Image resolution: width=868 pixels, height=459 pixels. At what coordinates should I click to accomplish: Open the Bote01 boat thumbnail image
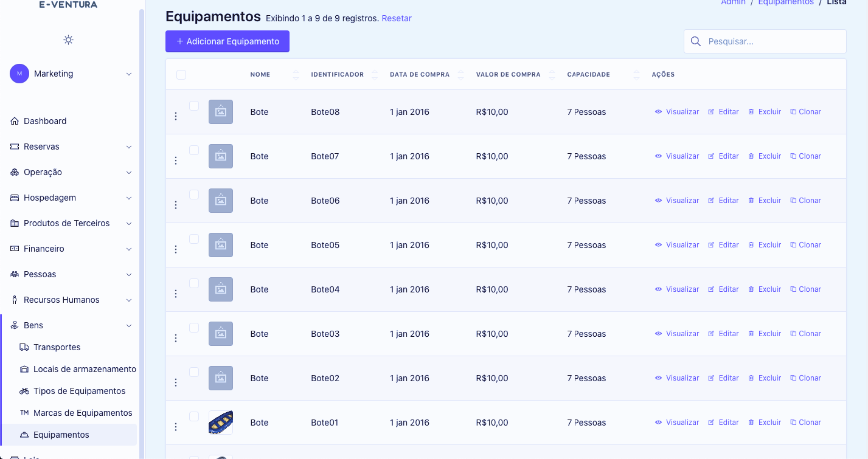pos(221,423)
